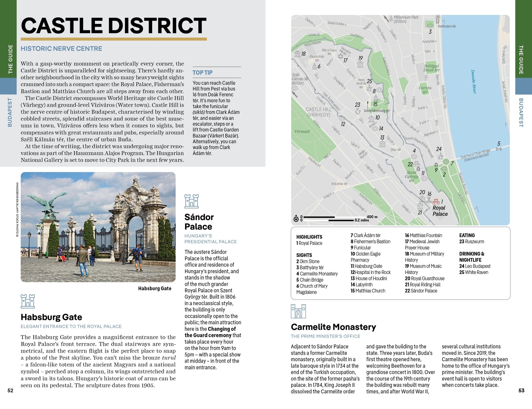Click the museum icon at map marker 20

422,199
